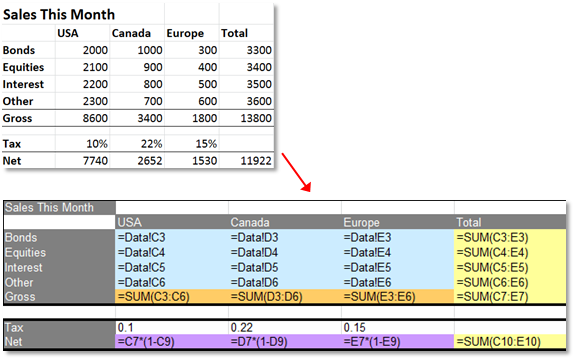The image size is (575, 360).
Task: Click the USA tax rate 10%
Action: point(97,144)
